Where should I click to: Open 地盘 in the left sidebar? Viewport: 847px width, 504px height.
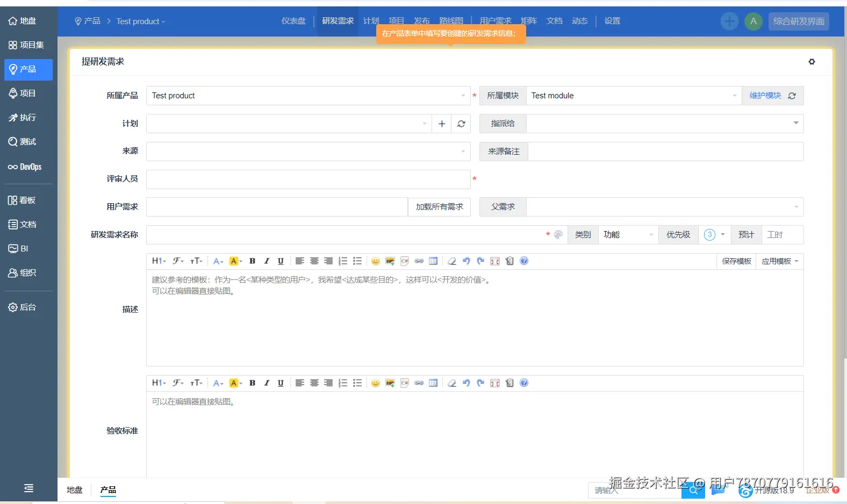(x=23, y=21)
